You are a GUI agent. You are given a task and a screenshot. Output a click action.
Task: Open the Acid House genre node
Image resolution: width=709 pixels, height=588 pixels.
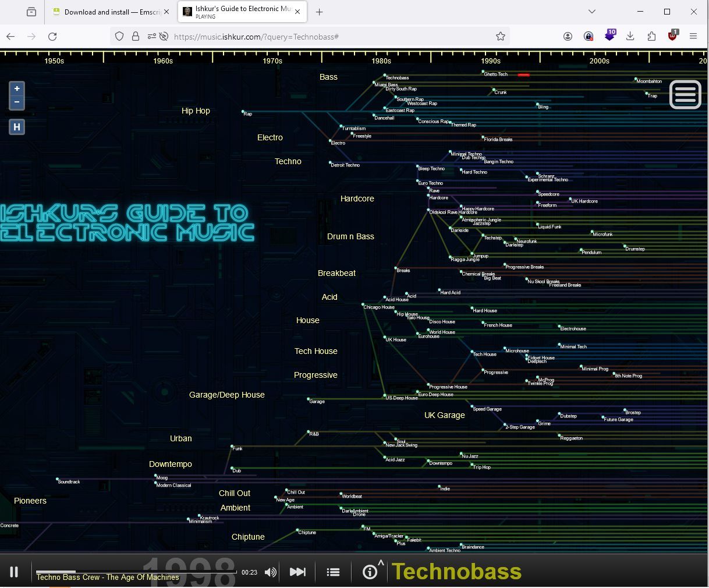[x=396, y=299]
